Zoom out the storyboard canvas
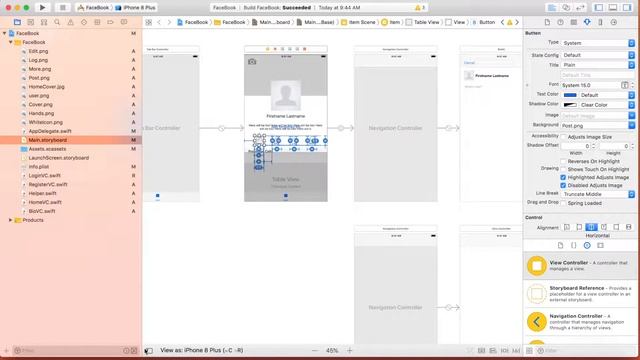Viewport: 640px width, 360px height. pyautogui.click(x=314, y=350)
